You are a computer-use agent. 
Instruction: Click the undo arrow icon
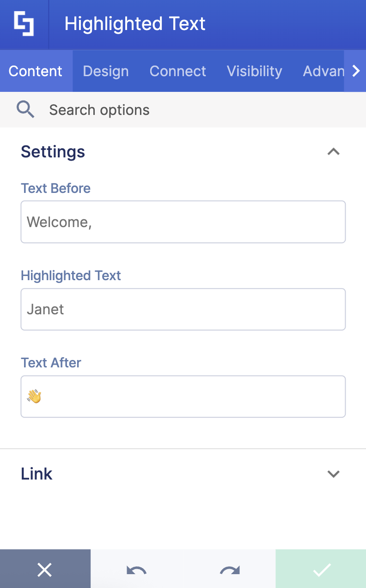click(136, 569)
